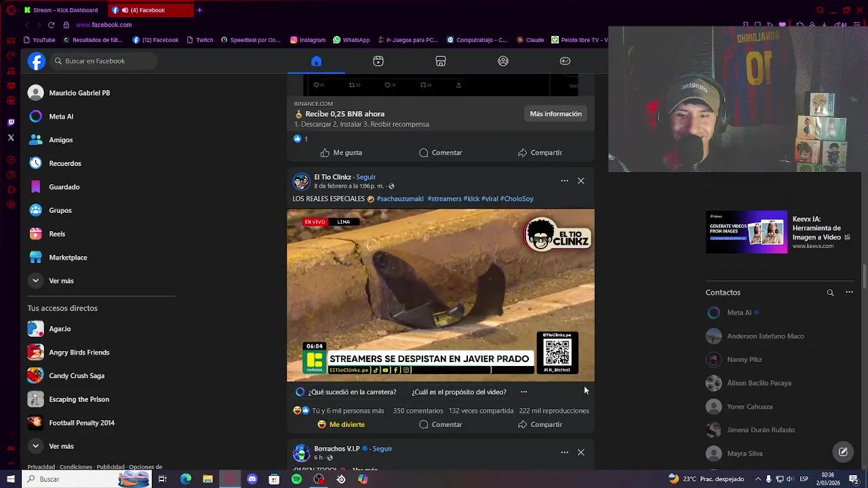Open the #sachauzumaki hashtag

click(400, 199)
